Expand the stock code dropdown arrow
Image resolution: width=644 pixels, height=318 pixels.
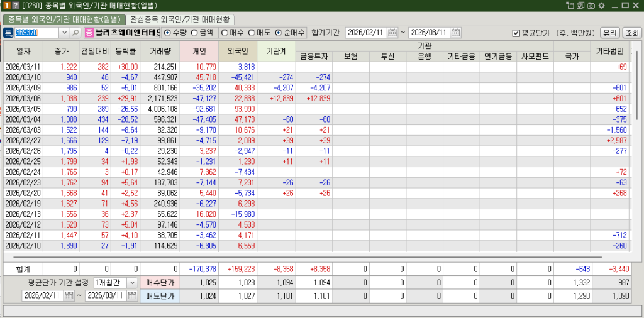(x=65, y=33)
